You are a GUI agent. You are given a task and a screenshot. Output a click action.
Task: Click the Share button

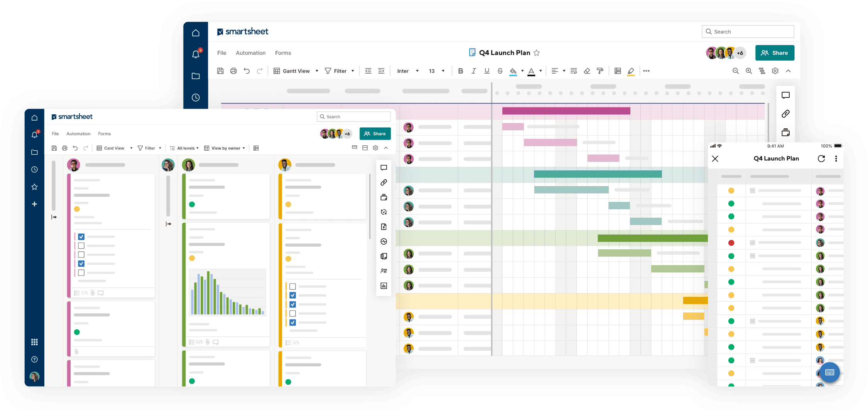point(775,53)
